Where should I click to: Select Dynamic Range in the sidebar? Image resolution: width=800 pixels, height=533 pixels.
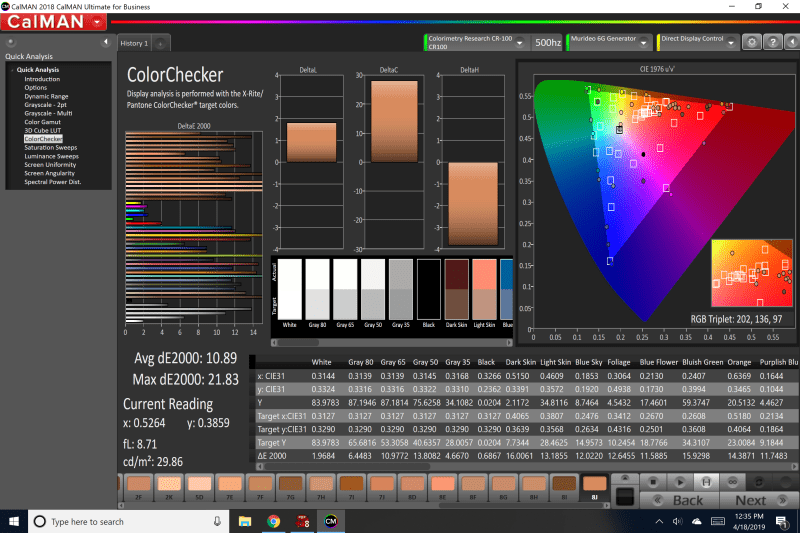click(x=46, y=96)
